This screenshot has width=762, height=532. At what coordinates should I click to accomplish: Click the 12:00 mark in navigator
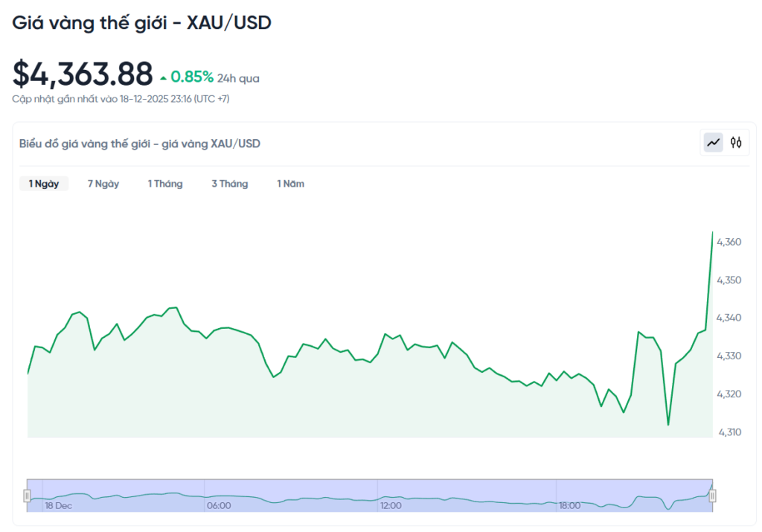click(x=391, y=506)
